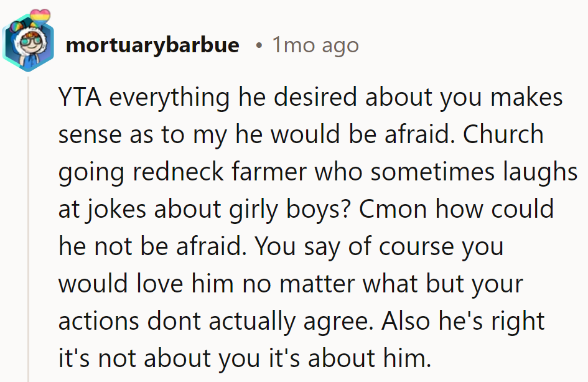Open mortuarybarbue's avatar profile picture
Image resolution: width=588 pixels, height=382 pixels.
[x=27, y=45]
